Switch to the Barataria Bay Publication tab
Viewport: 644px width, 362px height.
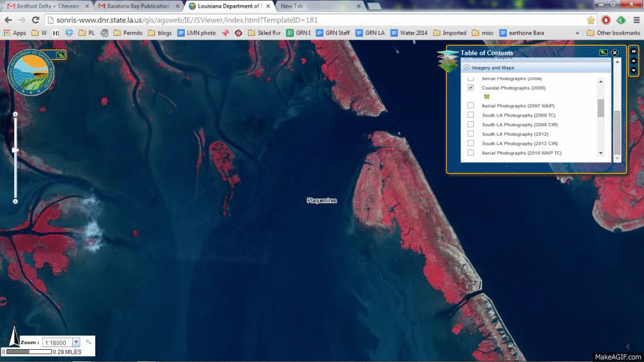coord(134,6)
